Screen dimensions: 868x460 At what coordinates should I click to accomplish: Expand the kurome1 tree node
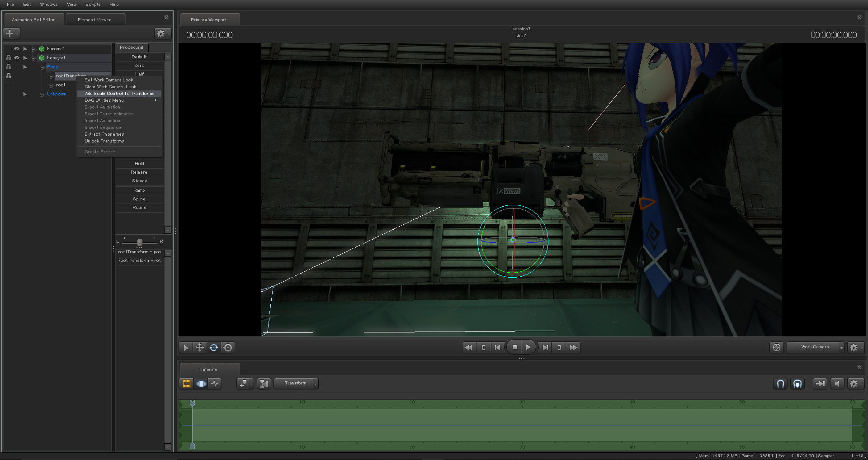click(x=33, y=49)
